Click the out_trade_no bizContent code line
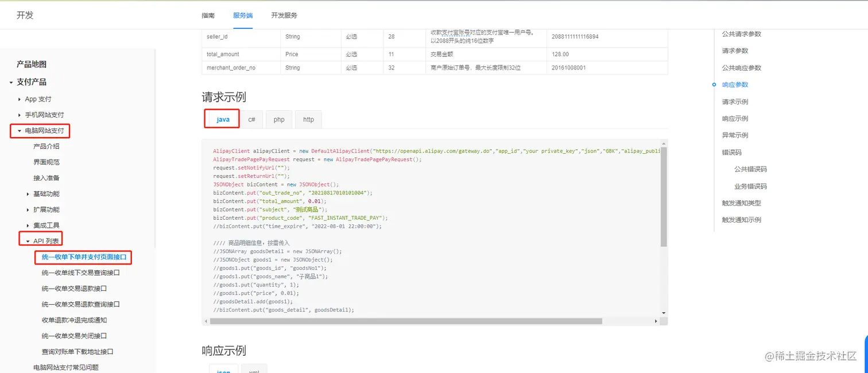This screenshot has height=373, width=868. coord(293,193)
